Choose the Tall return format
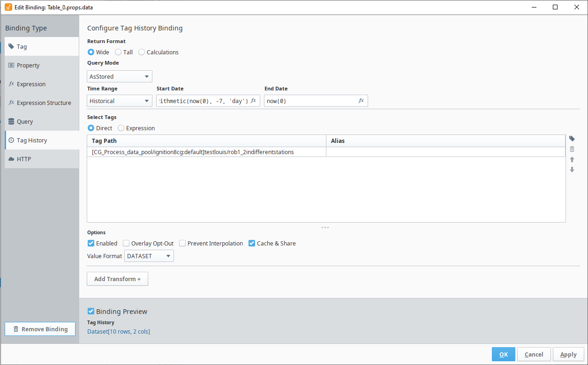Screen dimensions: 588x365 click(x=118, y=52)
